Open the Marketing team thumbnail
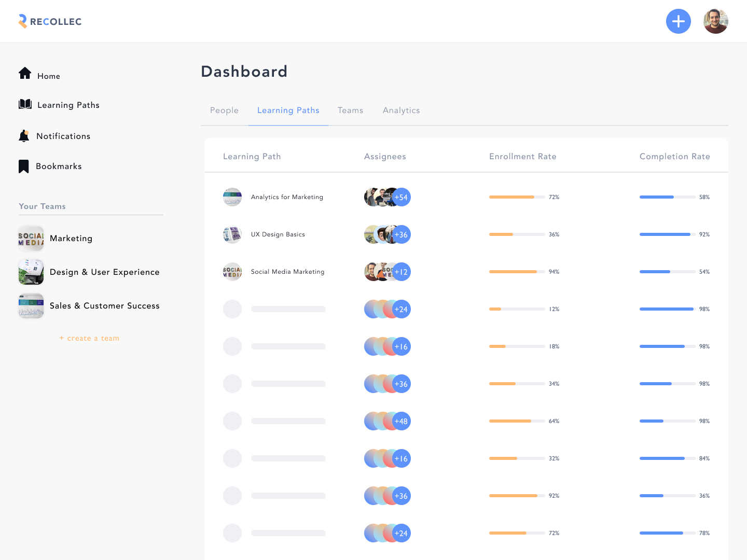The width and height of the screenshot is (747, 560). 31,239
